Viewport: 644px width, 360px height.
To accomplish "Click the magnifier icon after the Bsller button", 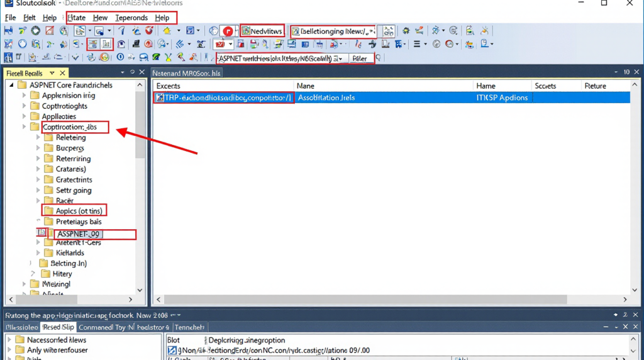I will (x=378, y=58).
